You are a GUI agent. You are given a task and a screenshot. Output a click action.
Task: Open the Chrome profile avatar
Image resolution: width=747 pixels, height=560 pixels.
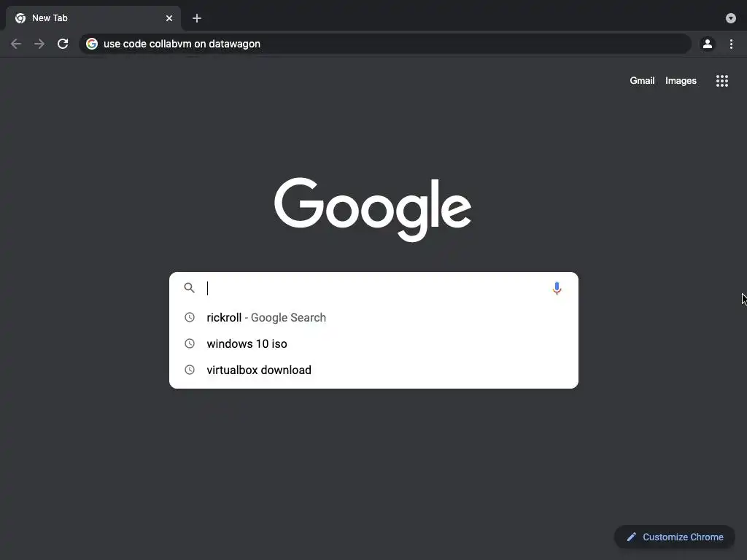pos(708,44)
